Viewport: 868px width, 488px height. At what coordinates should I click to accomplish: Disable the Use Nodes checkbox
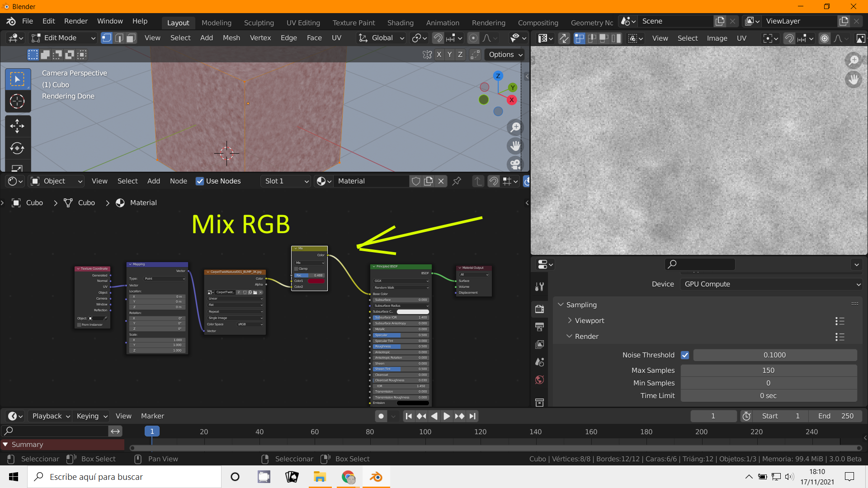pyautogui.click(x=199, y=181)
